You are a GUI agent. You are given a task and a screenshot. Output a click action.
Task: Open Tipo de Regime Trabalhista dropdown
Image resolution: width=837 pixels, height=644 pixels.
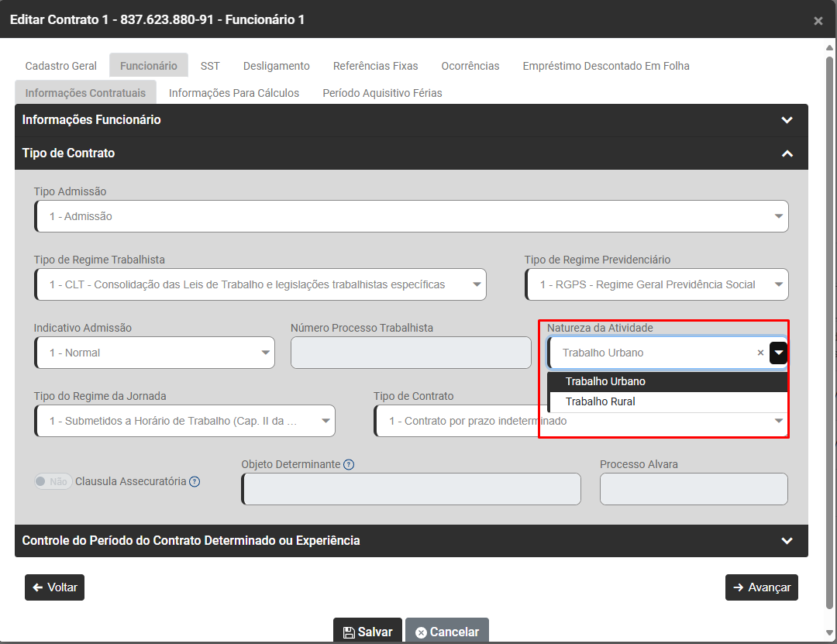[x=260, y=284]
